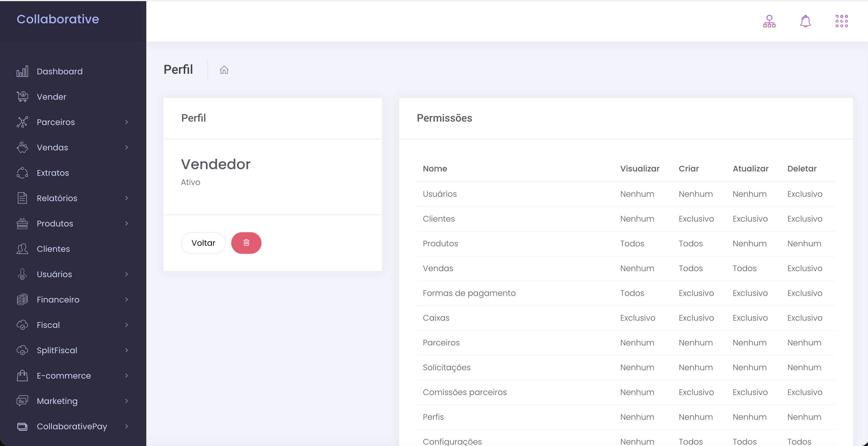Expand the Usuários submenu chevron
This screenshot has width=868, height=446.
click(126, 274)
